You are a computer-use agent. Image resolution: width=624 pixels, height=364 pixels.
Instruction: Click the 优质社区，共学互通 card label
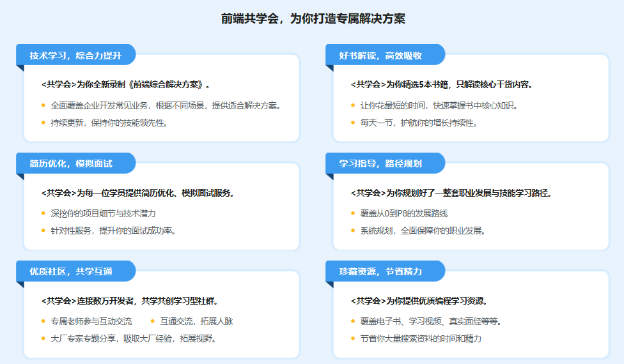pyautogui.click(x=71, y=271)
